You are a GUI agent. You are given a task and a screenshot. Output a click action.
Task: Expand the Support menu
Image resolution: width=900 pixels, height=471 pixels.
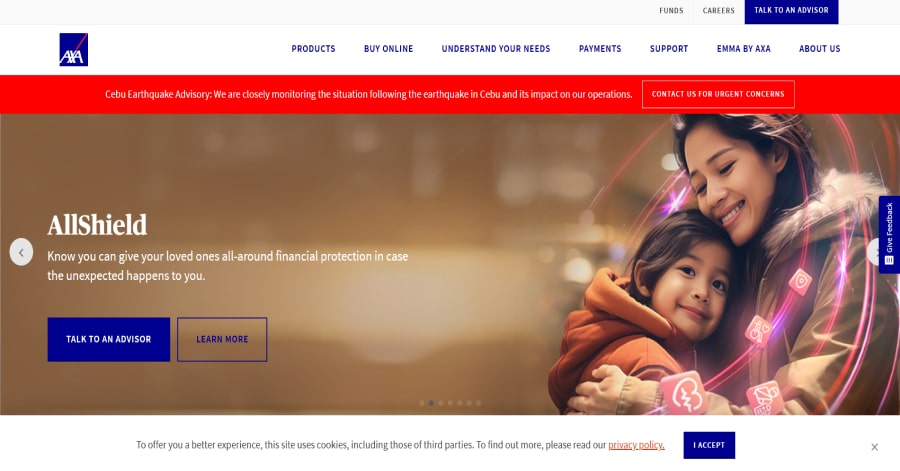coord(669,49)
